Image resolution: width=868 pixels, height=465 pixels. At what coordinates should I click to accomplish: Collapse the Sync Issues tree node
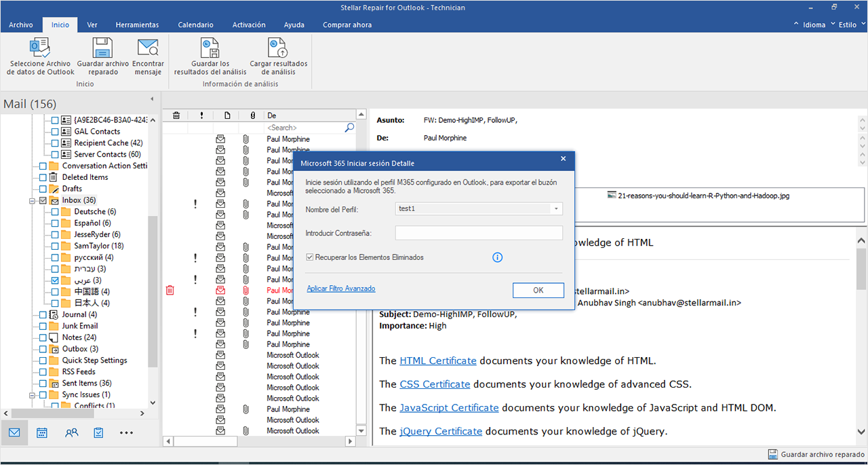33,394
